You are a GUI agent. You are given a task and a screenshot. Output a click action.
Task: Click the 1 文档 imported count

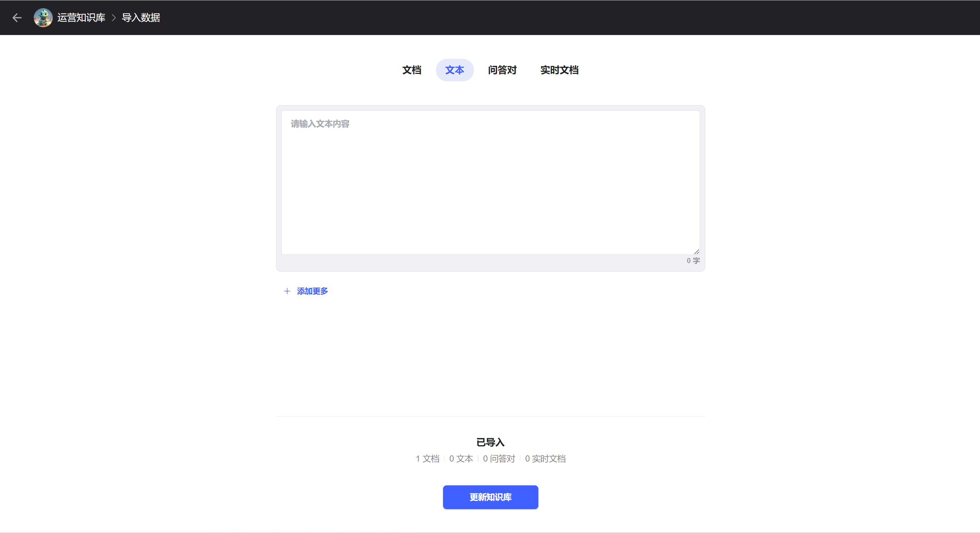[x=427, y=459]
